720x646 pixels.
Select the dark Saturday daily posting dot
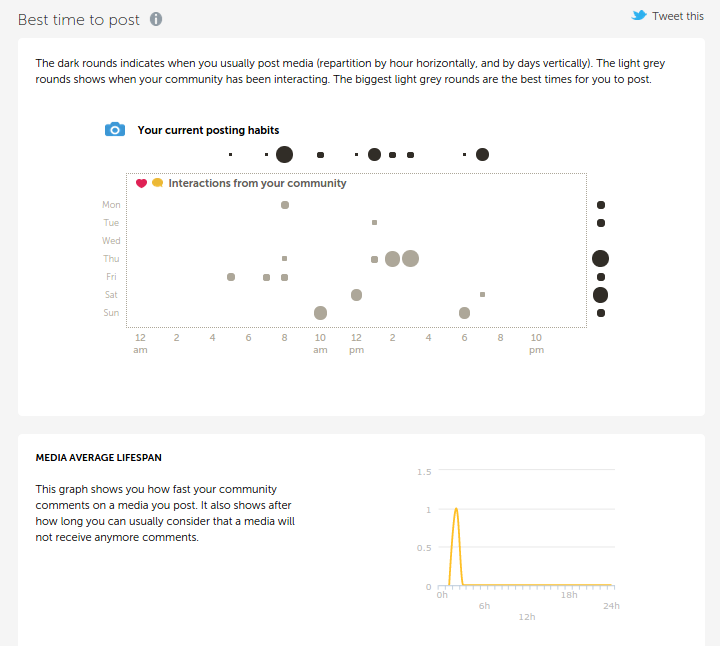[600, 295]
